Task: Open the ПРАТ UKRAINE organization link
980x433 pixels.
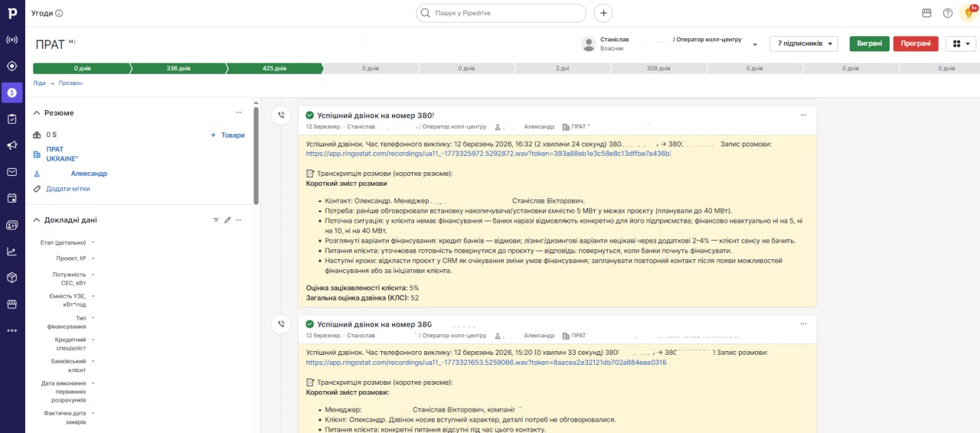Action: pyautogui.click(x=62, y=154)
